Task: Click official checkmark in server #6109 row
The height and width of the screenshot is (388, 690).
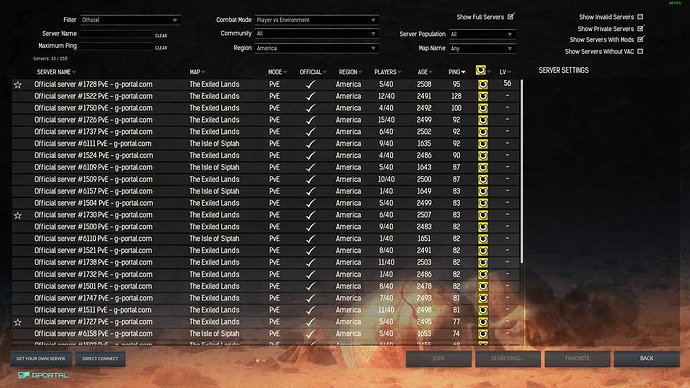Action: pyautogui.click(x=311, y=167)
